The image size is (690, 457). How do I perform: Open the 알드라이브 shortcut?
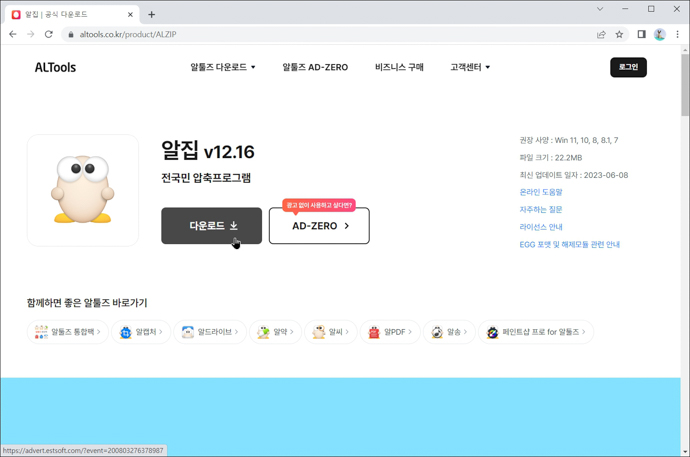coord(210,332)
